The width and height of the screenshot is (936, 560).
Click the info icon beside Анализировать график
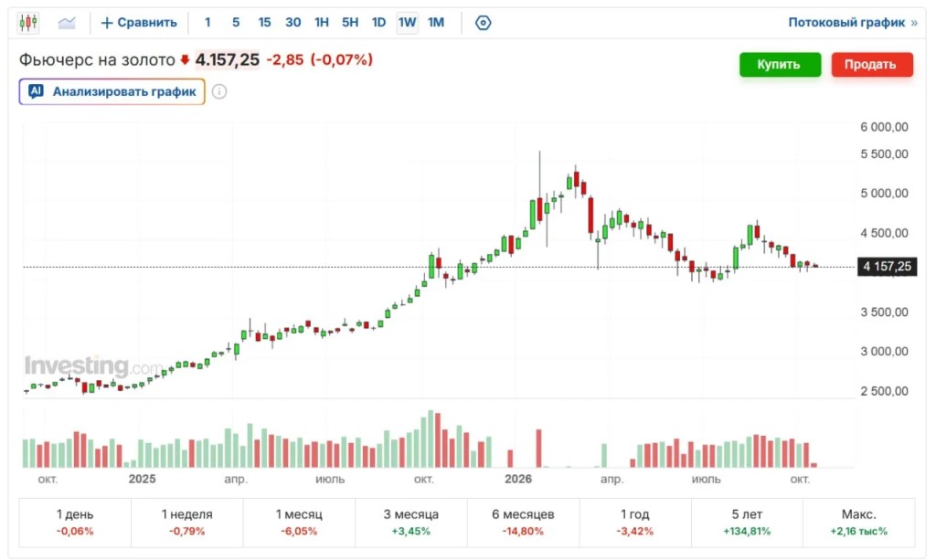[219, 92]
